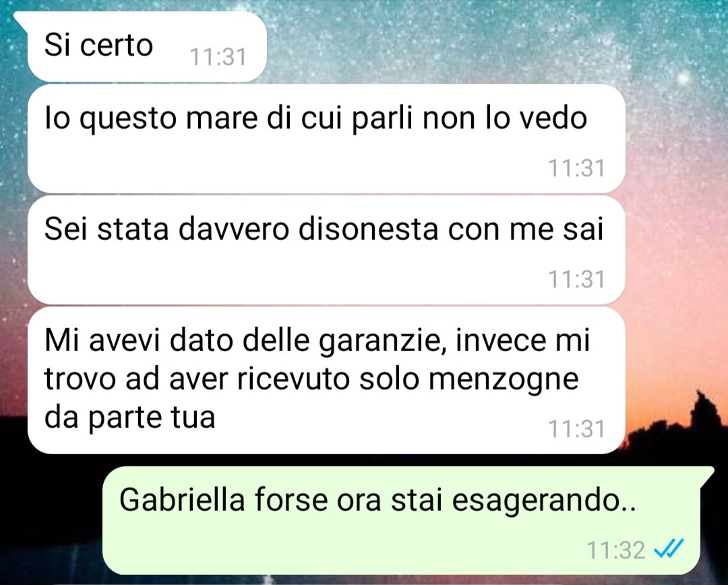Click the word "menzogne" in the message
Screen dimensions: 728x585
click(504, 381)
